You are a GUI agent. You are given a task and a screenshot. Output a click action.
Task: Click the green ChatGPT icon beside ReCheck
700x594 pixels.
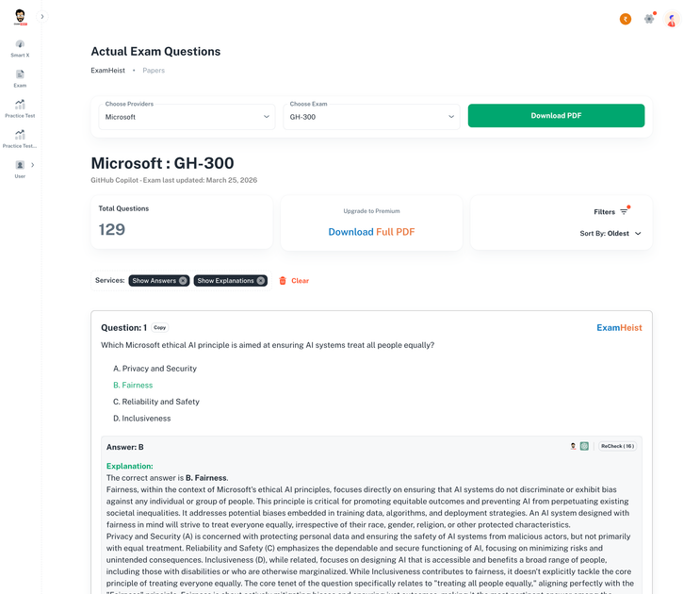pos(584,446)
